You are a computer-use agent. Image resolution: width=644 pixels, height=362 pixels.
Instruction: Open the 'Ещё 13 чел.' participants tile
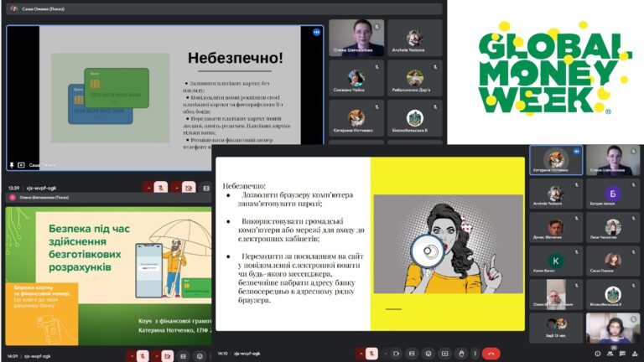[556, 328]
